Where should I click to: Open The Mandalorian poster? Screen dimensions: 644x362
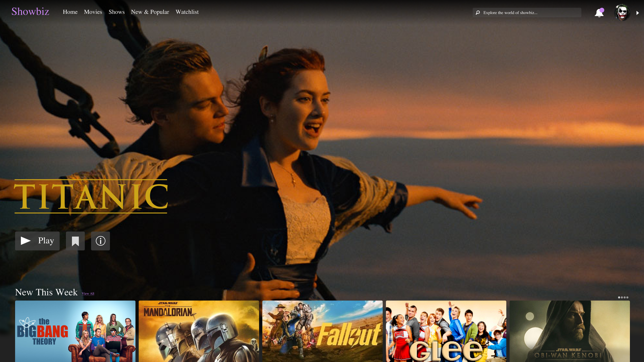coord(199,331)
